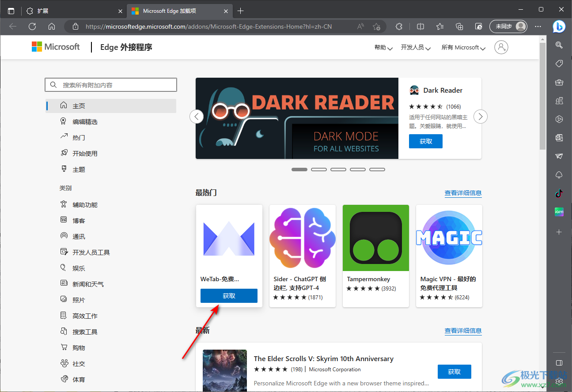Viewport: 572px width, 392px height.
Task: Open the Tampermonkey extension card
Action: [x=376, y=256]
